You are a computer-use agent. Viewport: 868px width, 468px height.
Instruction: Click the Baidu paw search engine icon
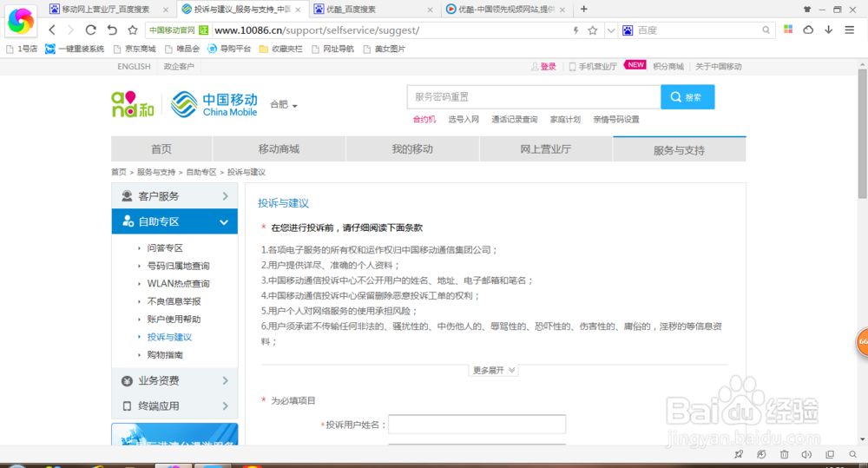pyautogui.click(x=628, y=30)
